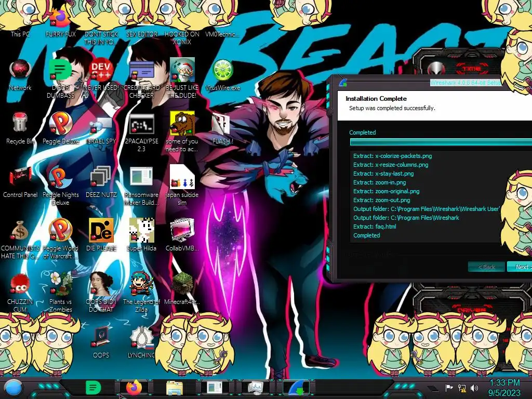The height and width of the screenshot is (399, 532).
Task: Open the 2PACALYPSE 2.3 shortcut
Action: (x=141, y=131)
